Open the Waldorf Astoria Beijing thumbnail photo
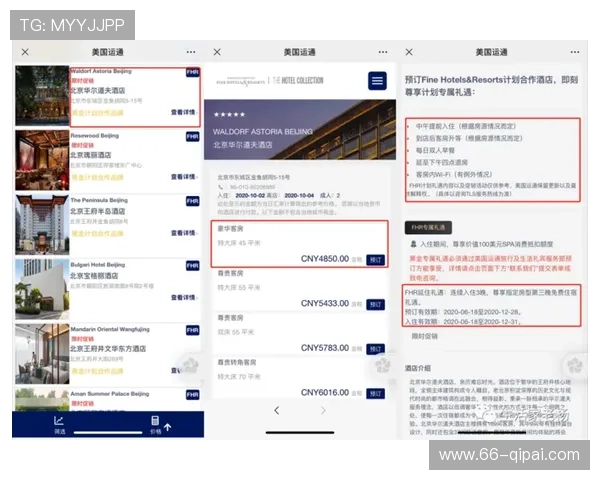The image size is (600, 480). [42, 96]
